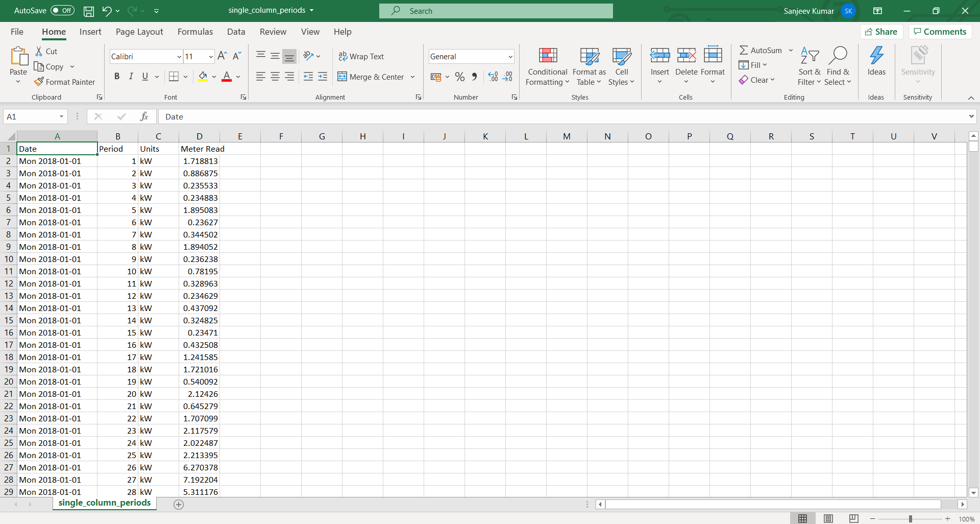Click Increase Decimal icon
Screen dimensions: 980x524
click(493, 77)
